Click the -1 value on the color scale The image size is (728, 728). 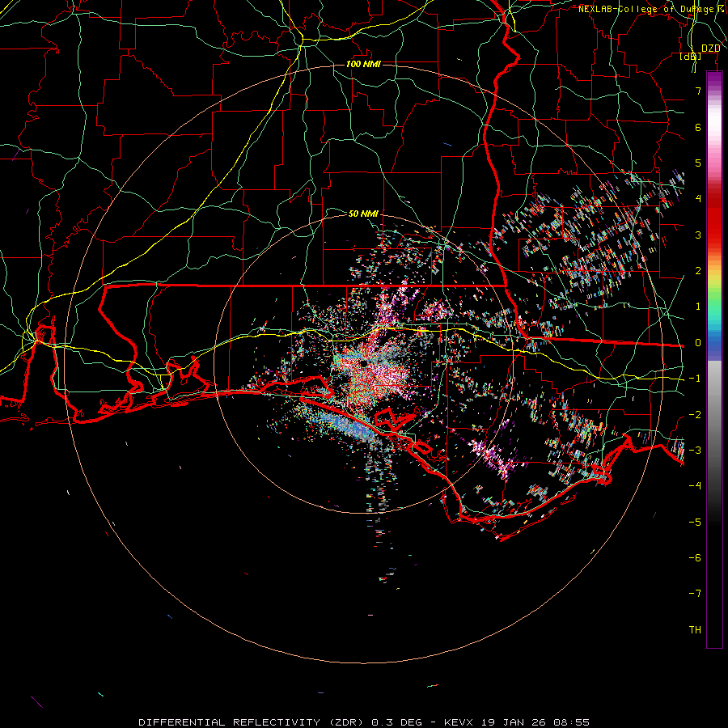coord(695,379)
